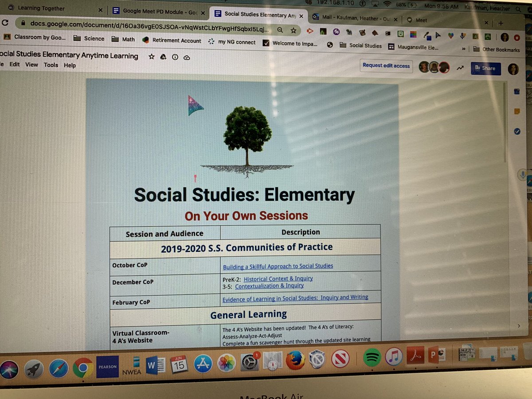532x399 pixels.
Task: Open the Contextualization & Inquiry link
Action: pos(270,286)
